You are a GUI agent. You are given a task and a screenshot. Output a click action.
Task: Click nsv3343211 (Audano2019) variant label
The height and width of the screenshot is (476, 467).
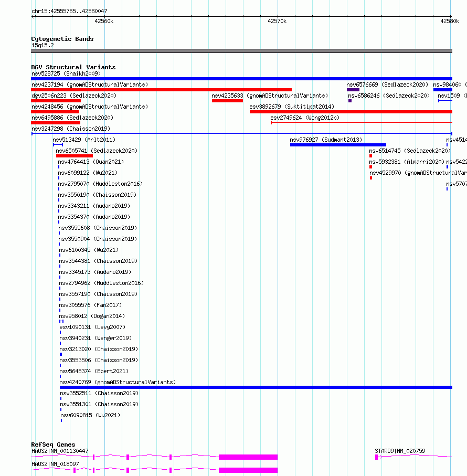(94, 206)
